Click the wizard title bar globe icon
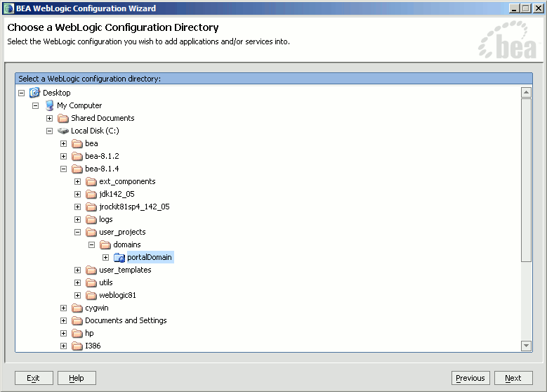 point(8,8)
